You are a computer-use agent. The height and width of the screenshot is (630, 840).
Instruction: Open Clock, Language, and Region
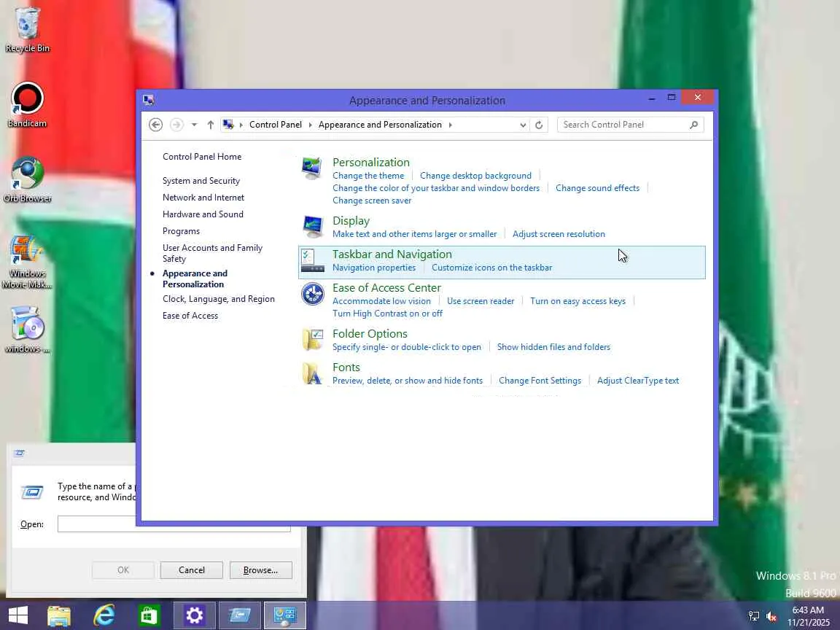pos(219,299)
